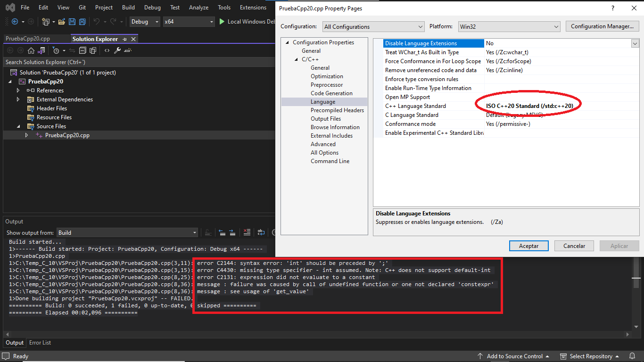644x362 pixels.
Task: Open the Build menu
Action: point(128,8)
